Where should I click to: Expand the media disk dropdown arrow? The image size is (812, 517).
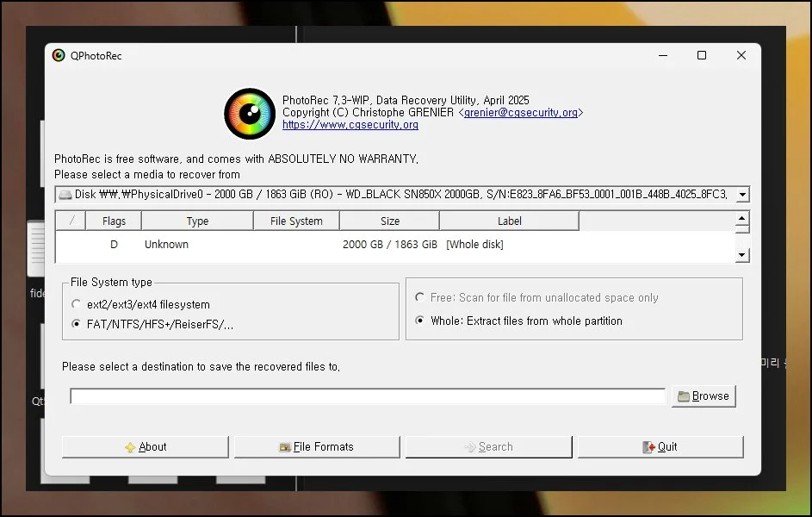(741, 195)
